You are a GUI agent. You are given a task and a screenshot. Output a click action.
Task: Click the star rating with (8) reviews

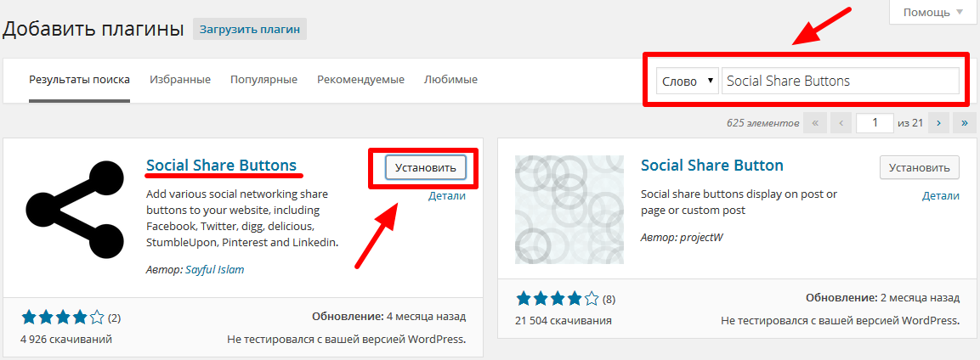[x=558, y=299]
